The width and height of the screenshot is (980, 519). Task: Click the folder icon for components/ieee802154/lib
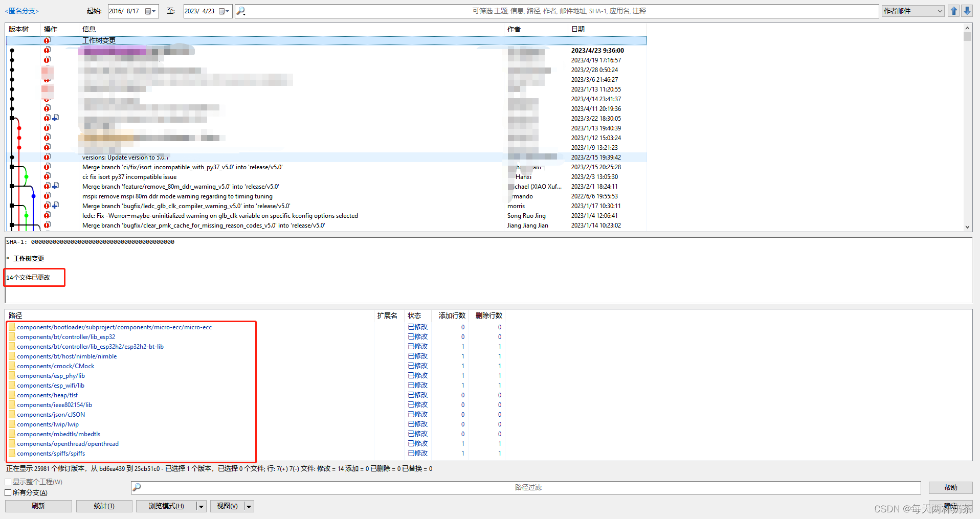(x=12, y=405)
